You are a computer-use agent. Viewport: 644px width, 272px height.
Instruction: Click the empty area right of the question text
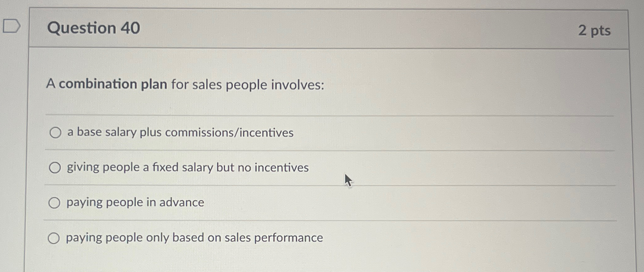[x=466, y=84]
